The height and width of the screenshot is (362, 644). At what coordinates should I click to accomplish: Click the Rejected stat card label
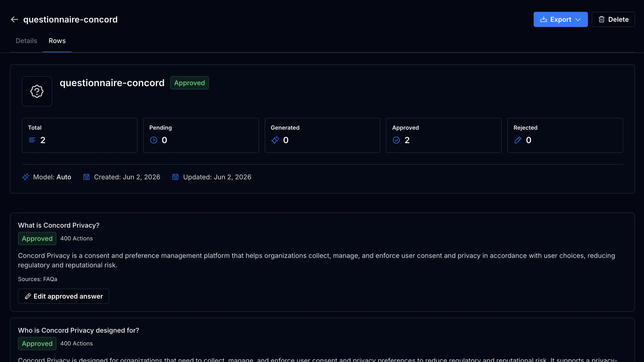point(526,128)
